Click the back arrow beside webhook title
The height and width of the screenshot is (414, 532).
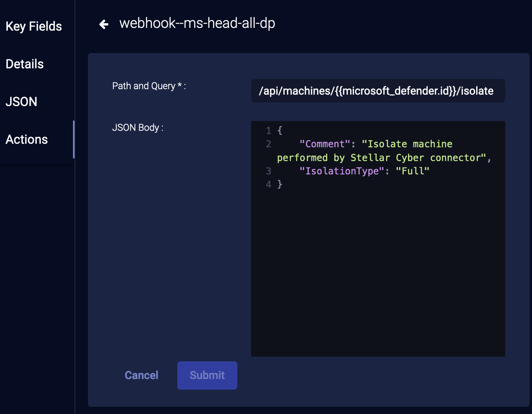(x=104, y=24)
